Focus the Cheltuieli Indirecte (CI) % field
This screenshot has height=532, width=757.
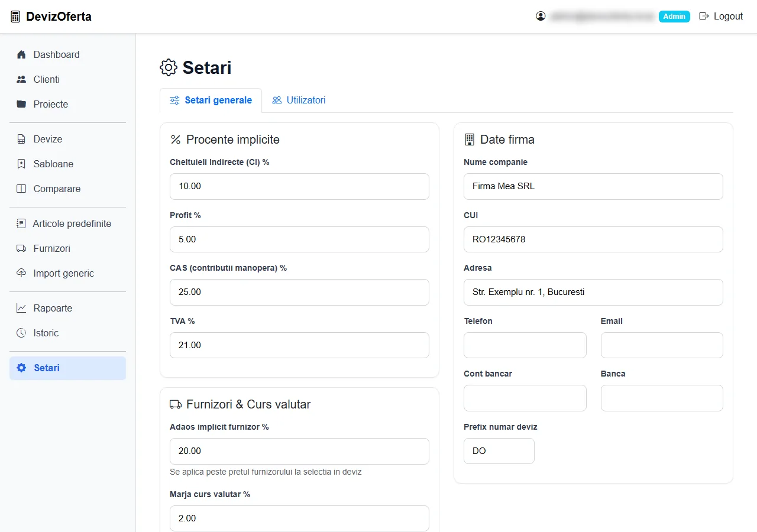tap(299, 186)
